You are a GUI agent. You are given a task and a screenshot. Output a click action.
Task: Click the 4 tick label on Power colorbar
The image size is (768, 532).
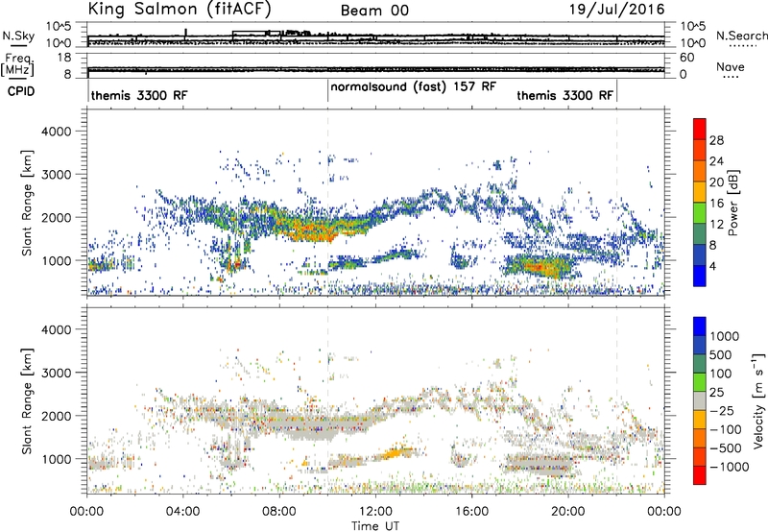click(713, 266)
